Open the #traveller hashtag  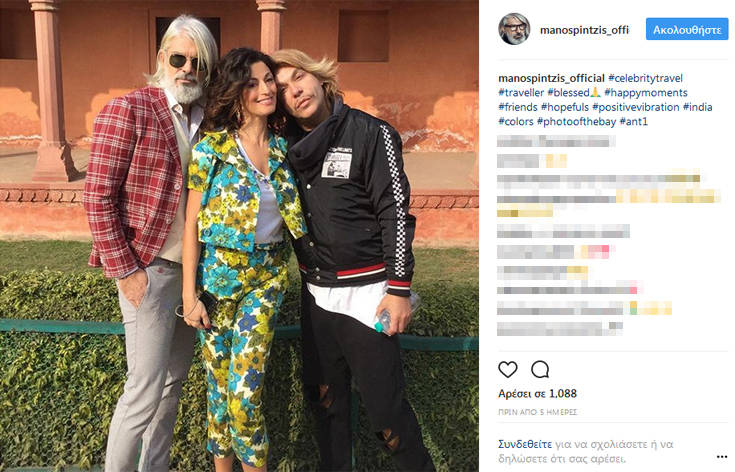coord(521,93)
